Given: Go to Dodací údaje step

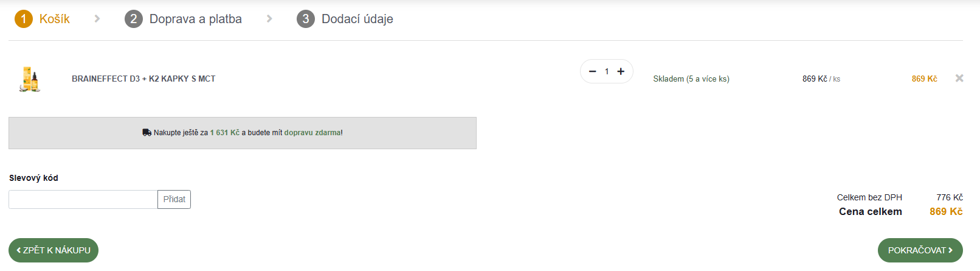Looking at the screenshot, I should coord(357,19).
